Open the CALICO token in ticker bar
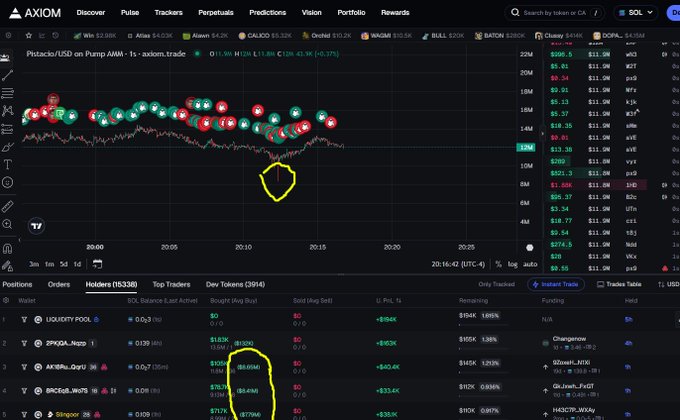Viewport: 680px width, 420px height. pos(265,36)
